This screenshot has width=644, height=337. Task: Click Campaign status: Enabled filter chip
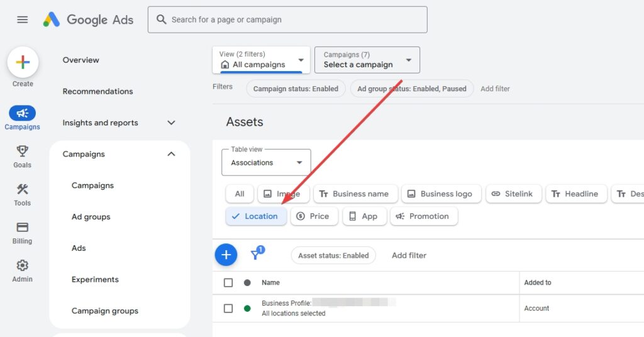(x=296, y=89)
